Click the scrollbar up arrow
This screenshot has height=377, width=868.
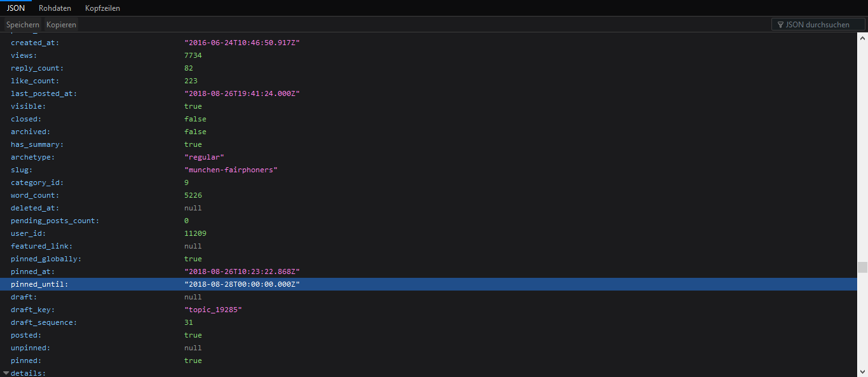(x=862, y=37)
